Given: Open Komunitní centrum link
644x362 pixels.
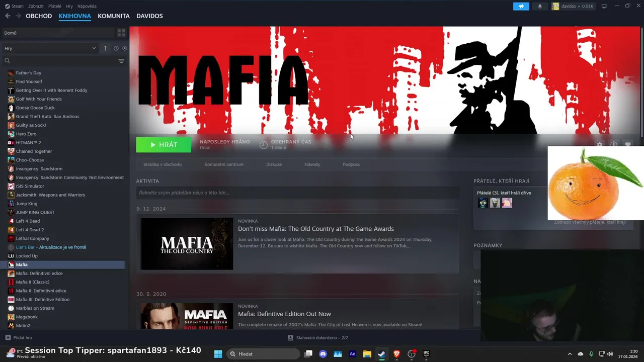Looking at the screenshot, I should pos(224,164).
